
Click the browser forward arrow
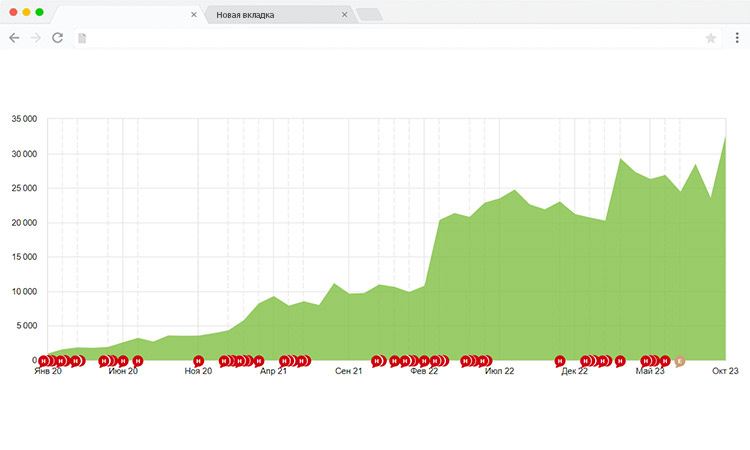click(x=36, y=38)
